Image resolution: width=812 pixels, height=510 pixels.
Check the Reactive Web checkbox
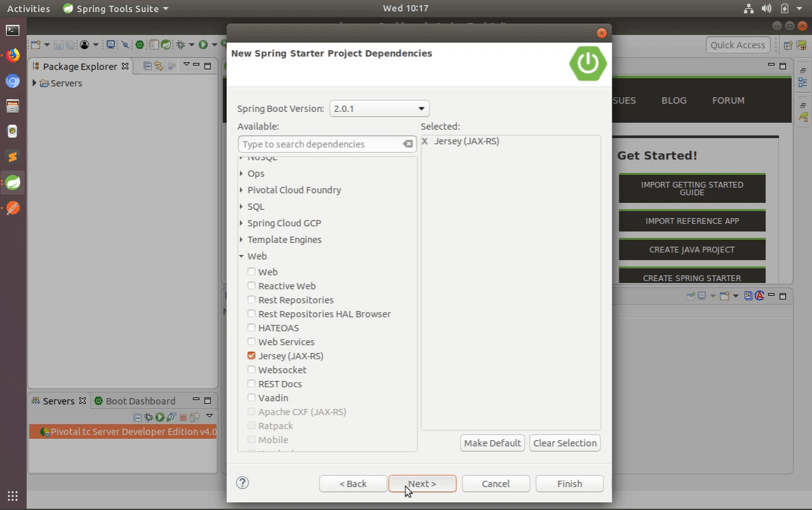pos(252,286)
